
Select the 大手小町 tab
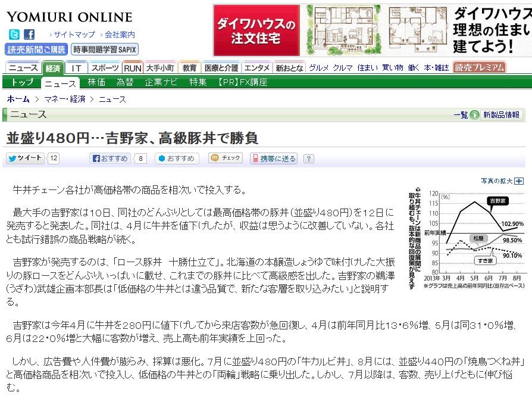point(160,68)
